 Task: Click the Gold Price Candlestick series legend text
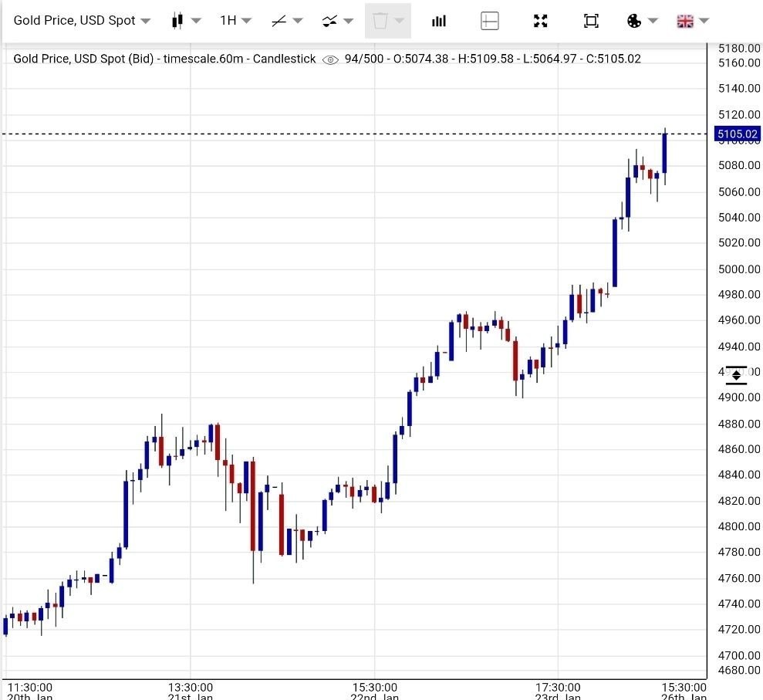[164, 59]
